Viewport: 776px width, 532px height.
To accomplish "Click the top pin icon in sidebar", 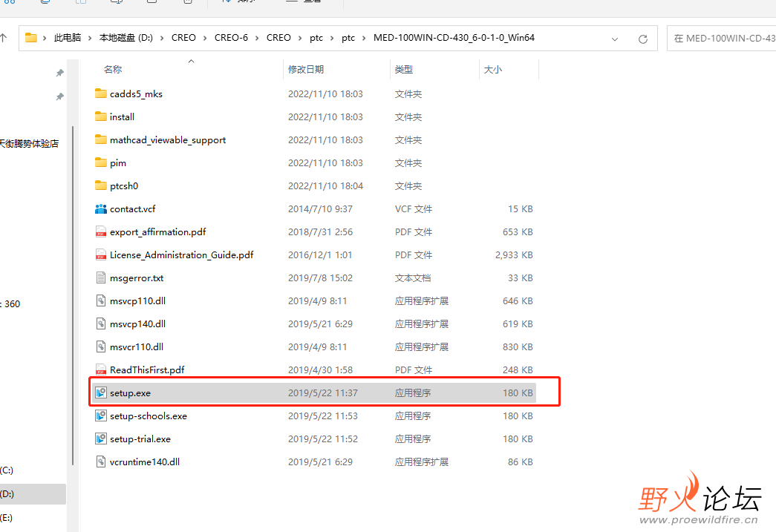I will pos(60,73).
